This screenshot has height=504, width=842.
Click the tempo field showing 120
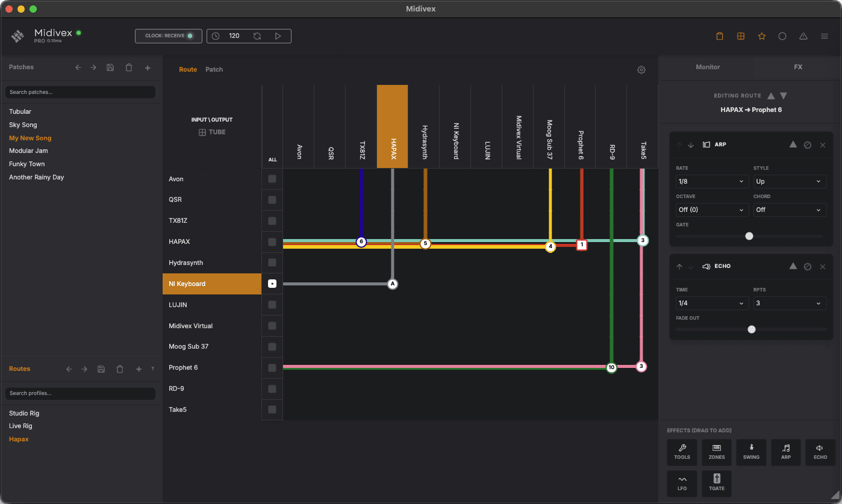tap(234, 36)
